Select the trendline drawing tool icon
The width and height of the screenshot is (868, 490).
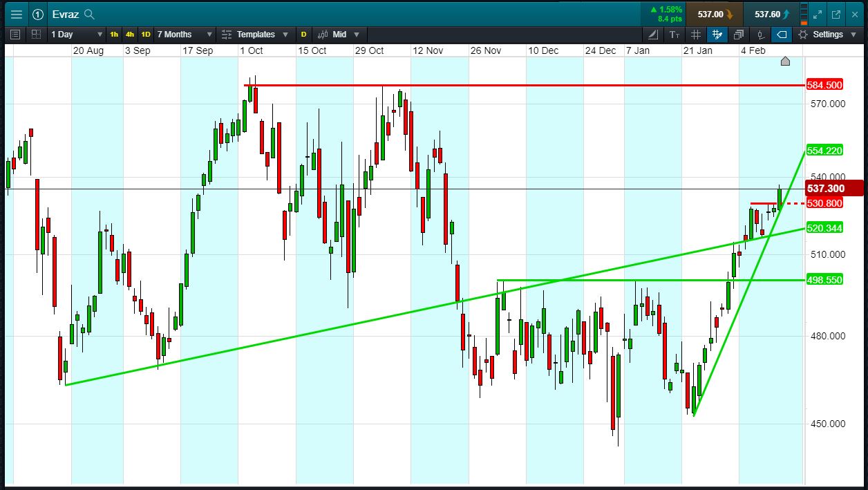[654, 34]
